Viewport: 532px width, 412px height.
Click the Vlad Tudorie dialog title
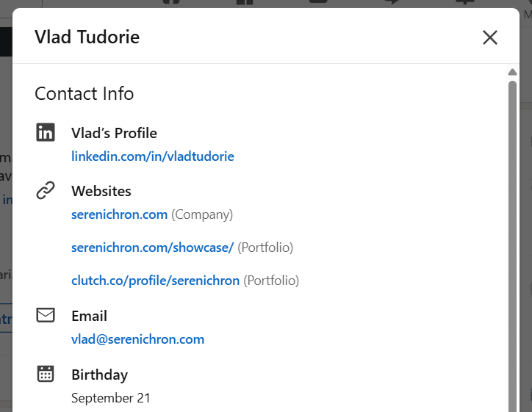(x=87, y=37)
